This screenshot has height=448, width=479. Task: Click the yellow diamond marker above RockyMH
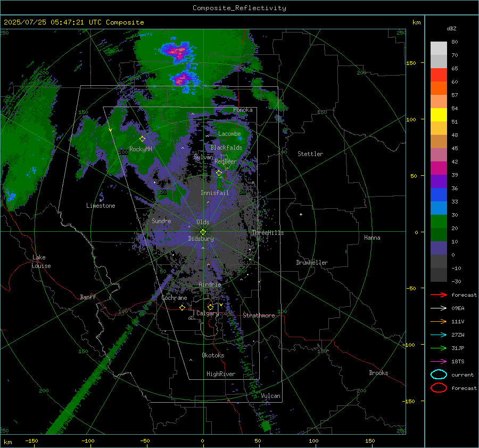point(142,139)
